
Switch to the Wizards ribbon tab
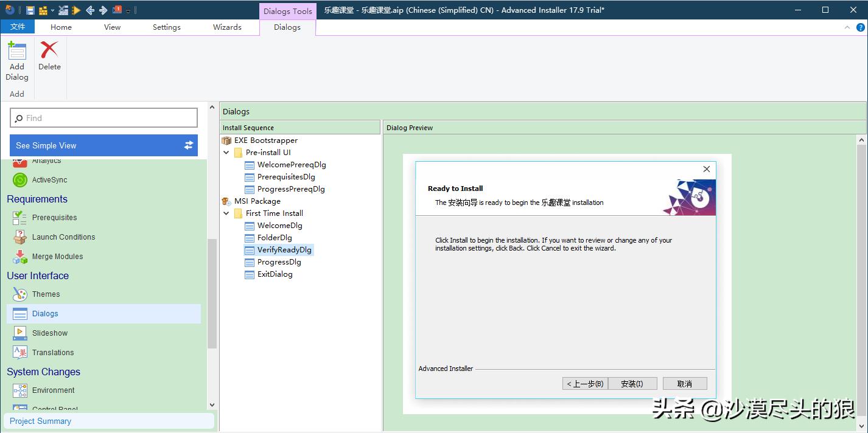(227, 27)
